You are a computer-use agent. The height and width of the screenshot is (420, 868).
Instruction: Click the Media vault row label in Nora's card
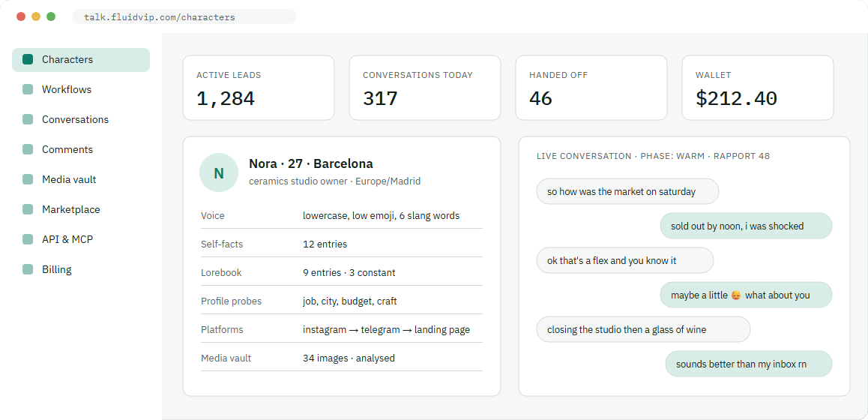click(226, 358)
